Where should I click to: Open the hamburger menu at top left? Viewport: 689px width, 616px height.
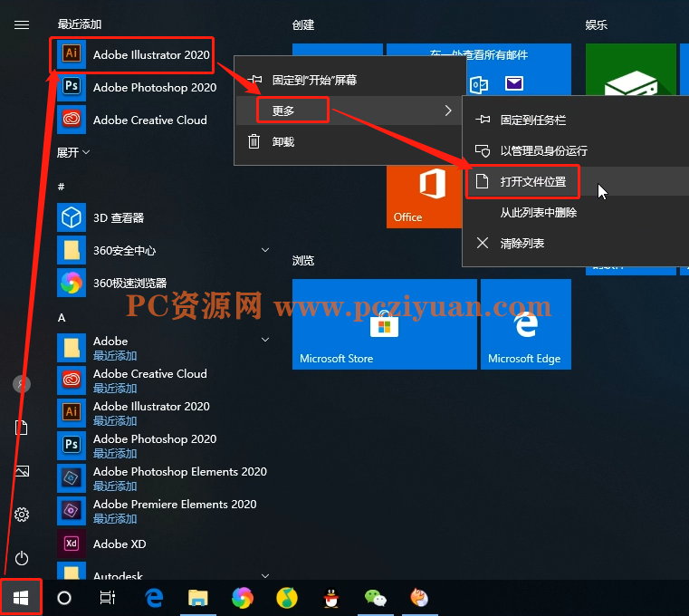pyautogui.click(x=22, y=25)
